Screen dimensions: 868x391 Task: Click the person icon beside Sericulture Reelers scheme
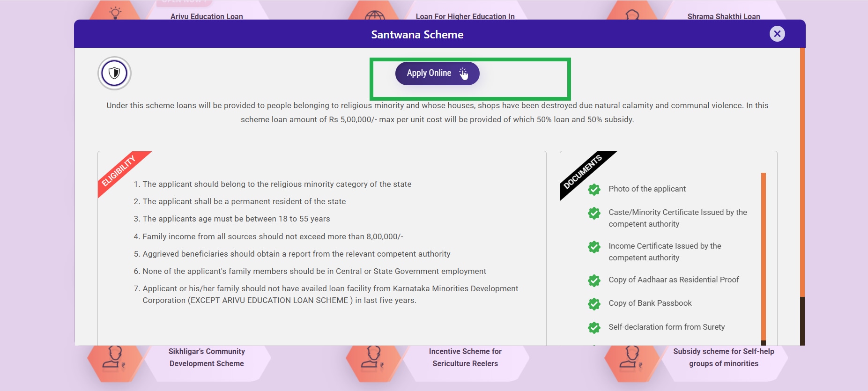[373, 359]
